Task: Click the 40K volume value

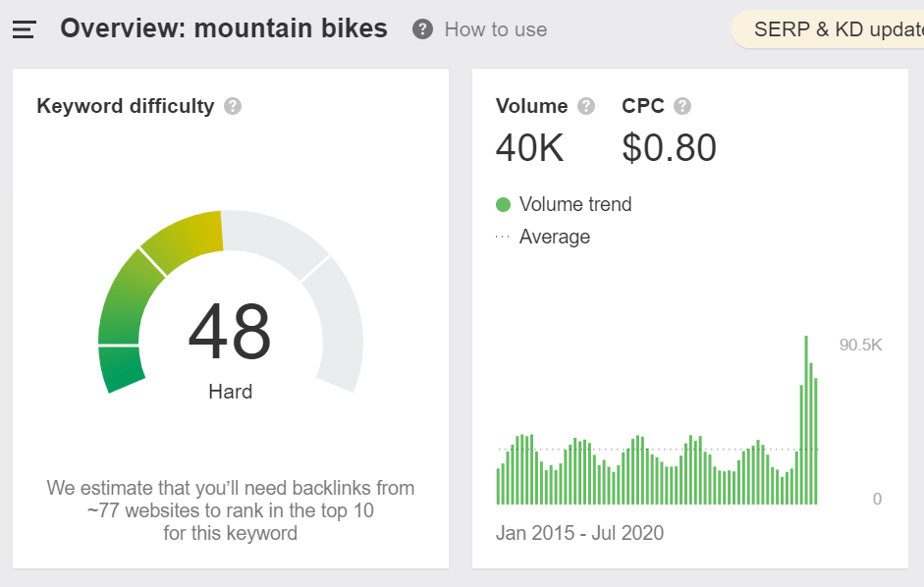Action: pyautogui.click(x=530, y=148)
